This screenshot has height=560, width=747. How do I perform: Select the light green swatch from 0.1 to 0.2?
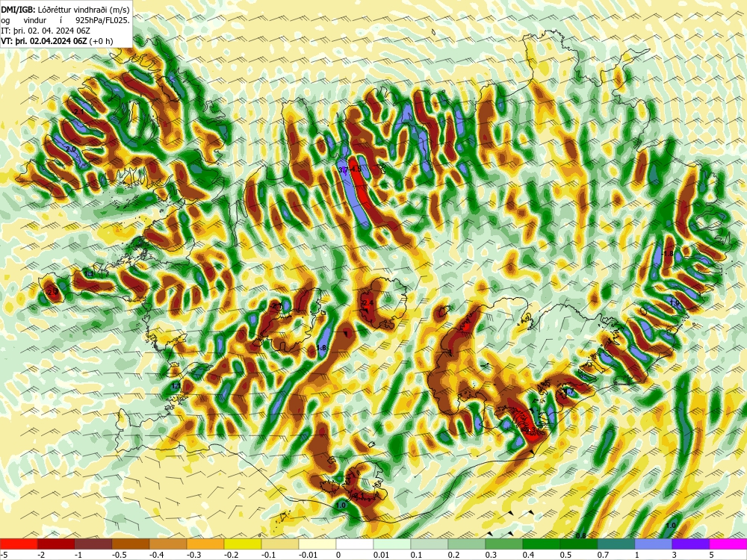(430, 544)
